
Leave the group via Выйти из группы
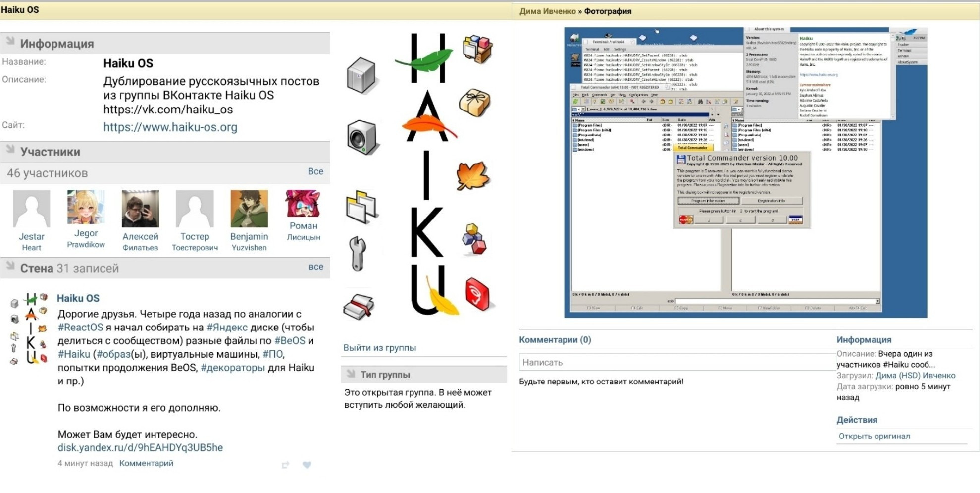click(380, 348)
